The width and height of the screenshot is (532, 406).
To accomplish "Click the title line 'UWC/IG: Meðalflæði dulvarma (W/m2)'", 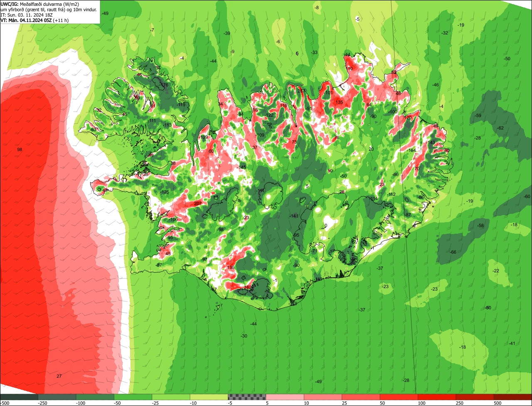I will (x=40, y=4).
